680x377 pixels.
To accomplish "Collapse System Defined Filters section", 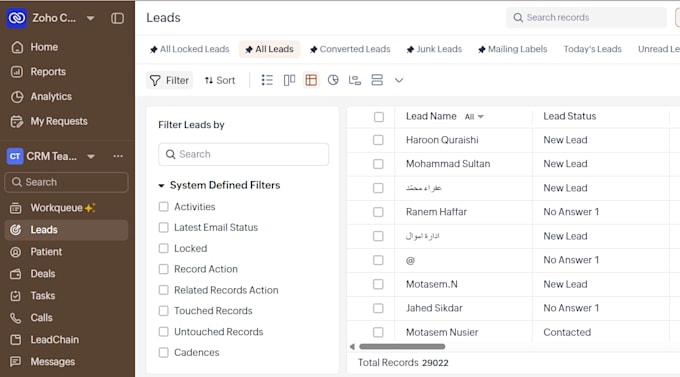I will tap(161, 186).
